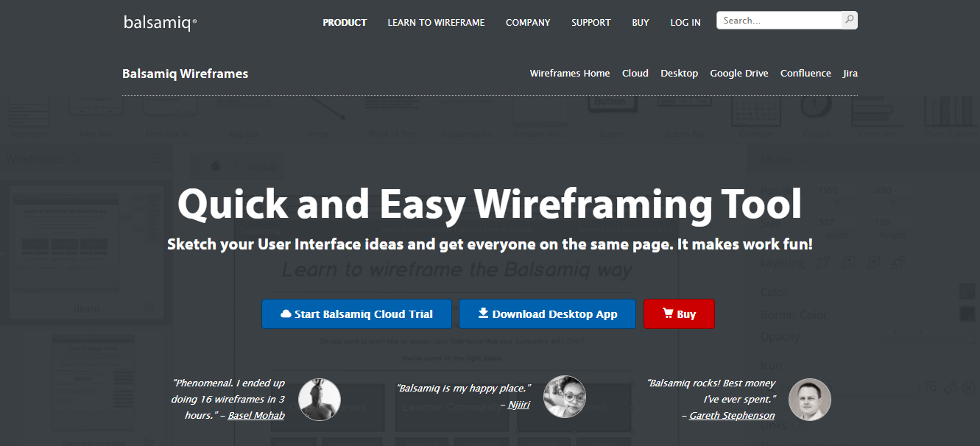Image resolution: width=980 pixels, height=446 pixels.
Task: Open the PRODUCT menu
Action: click(345, 23)
